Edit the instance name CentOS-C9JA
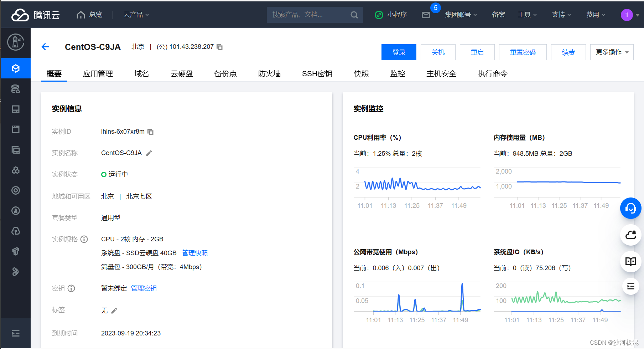This screenshot has height=349, width=644. 149,153
